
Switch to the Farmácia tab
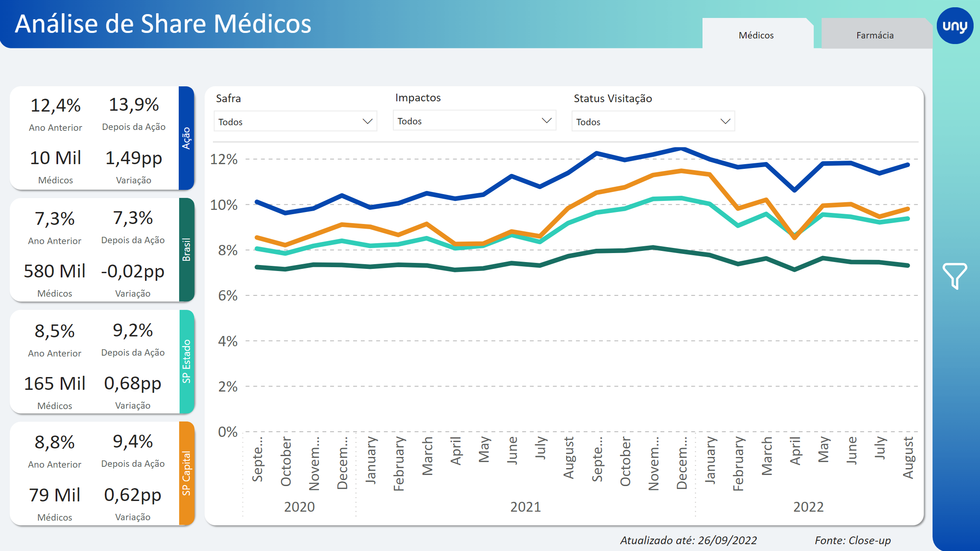click(874, 35)
